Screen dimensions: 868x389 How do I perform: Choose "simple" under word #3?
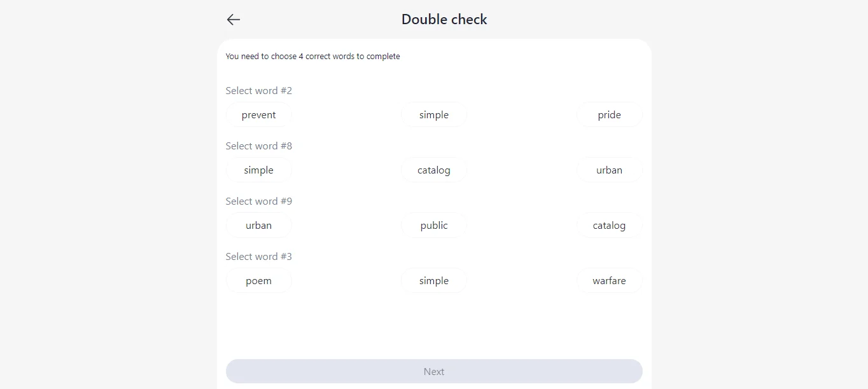tap(434, 281)
